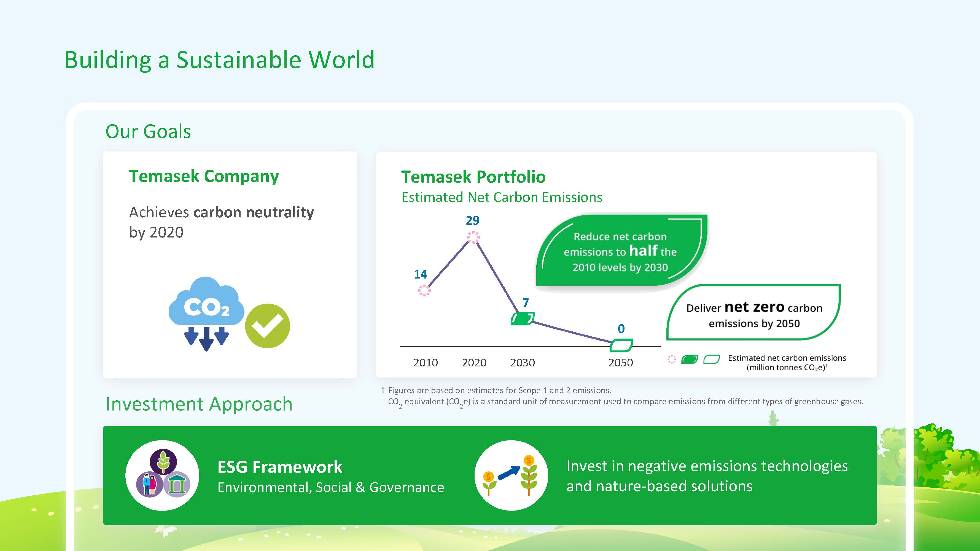This screenshot has height=551, width=980.
Task: Click the 2050 axis label
Action: tap(621, 363)
